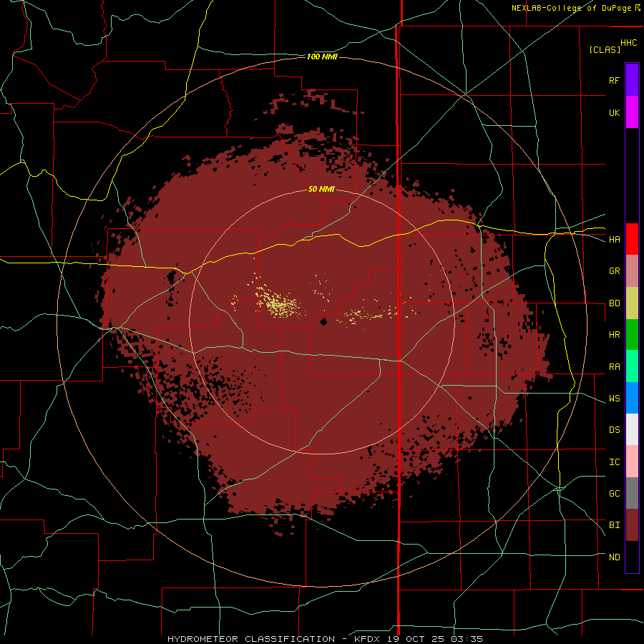
Task: Click the IC legend label
Action: pyautogui.click(x=614, y=462)
